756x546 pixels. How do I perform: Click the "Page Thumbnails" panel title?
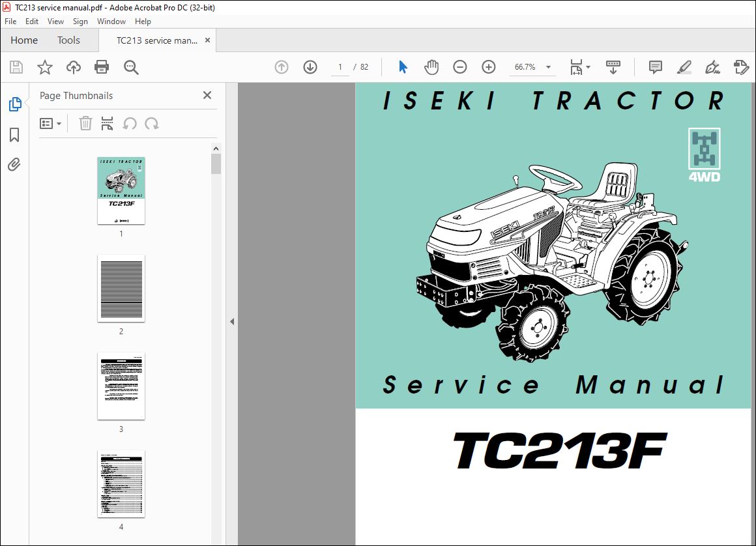76,95
